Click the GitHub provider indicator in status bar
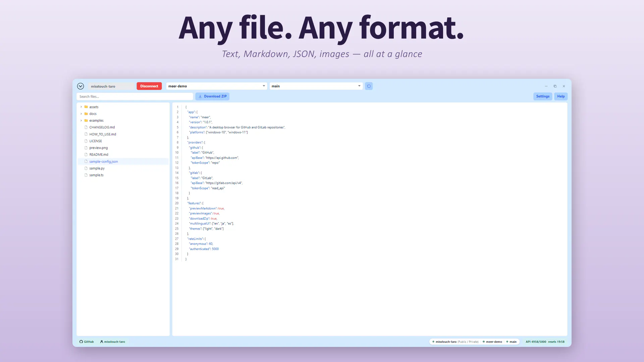 [x=87, y=342]
